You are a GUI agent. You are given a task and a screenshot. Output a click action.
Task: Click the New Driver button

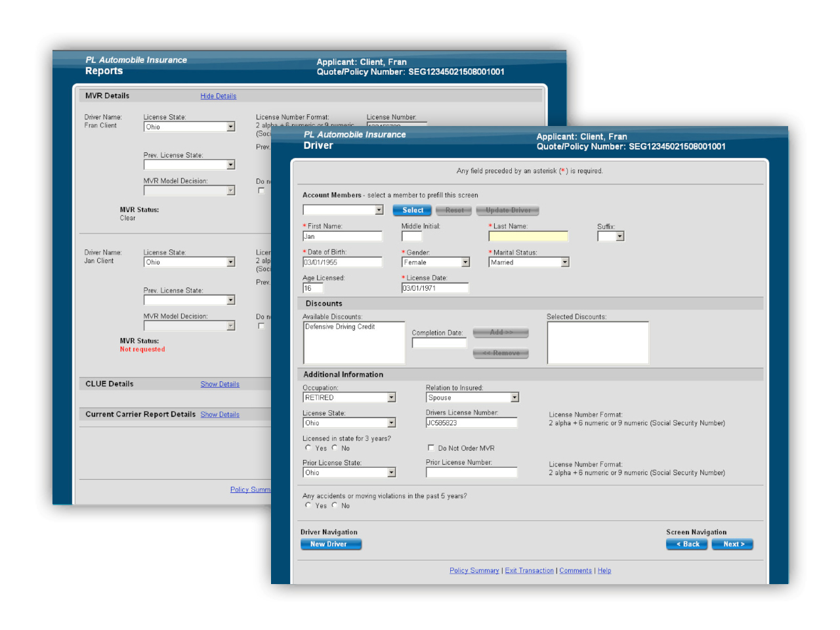click(x=331, y=544)
